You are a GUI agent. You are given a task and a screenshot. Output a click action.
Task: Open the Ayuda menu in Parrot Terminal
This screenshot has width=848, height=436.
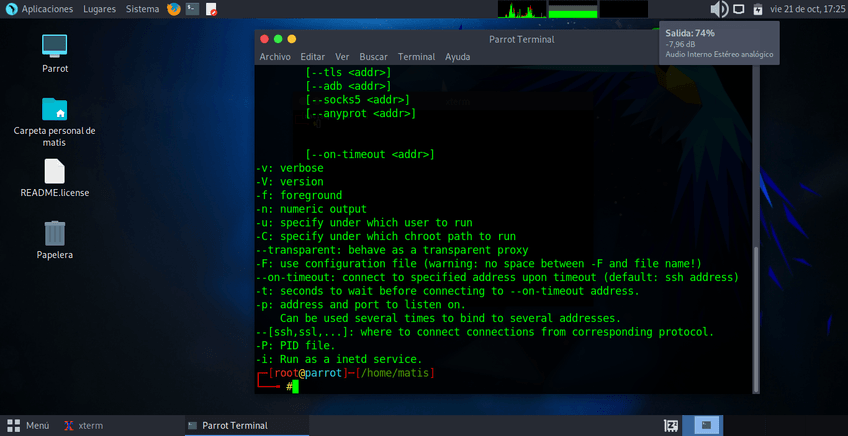458,57
